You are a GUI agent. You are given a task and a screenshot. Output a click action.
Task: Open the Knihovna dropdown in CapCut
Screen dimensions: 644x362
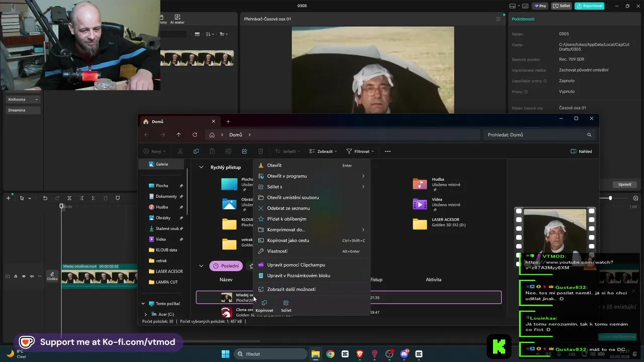23,100
